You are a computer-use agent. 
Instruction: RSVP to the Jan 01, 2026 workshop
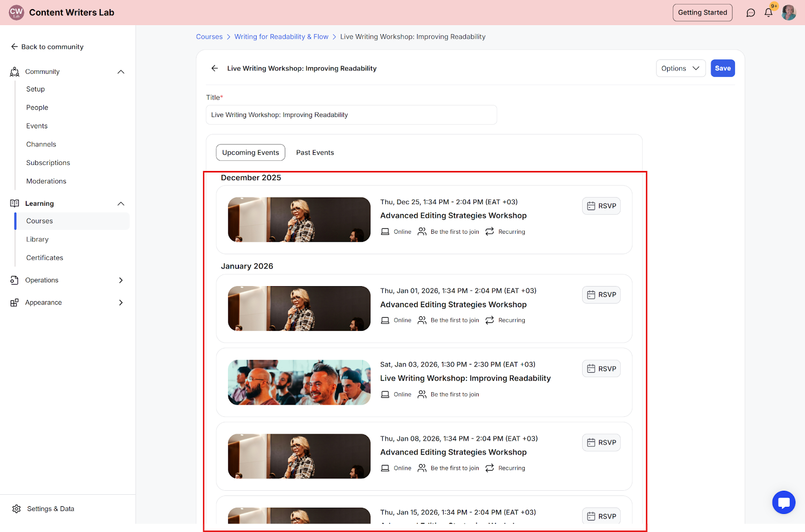pos(601,295)
